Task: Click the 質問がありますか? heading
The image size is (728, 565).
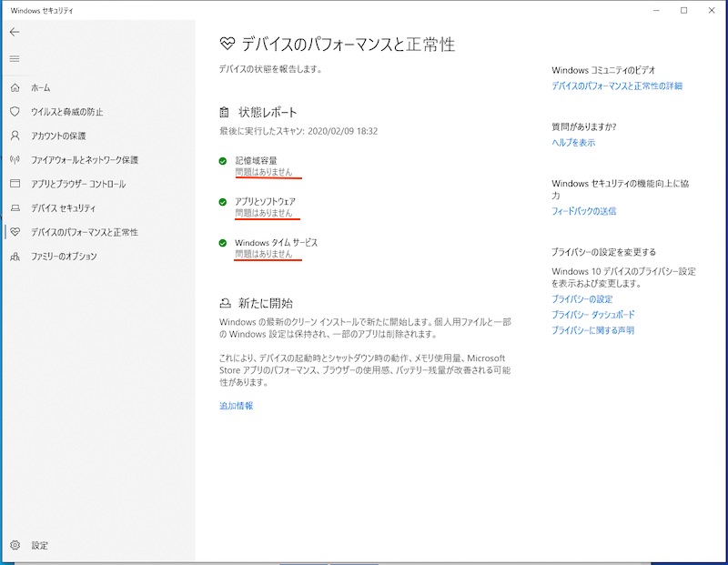Action: pyautogui.click(x=583, y=126)
